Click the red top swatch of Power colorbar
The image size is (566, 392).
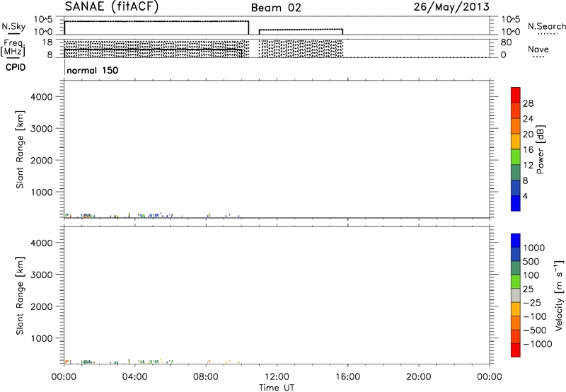click(x=516, y=95)
